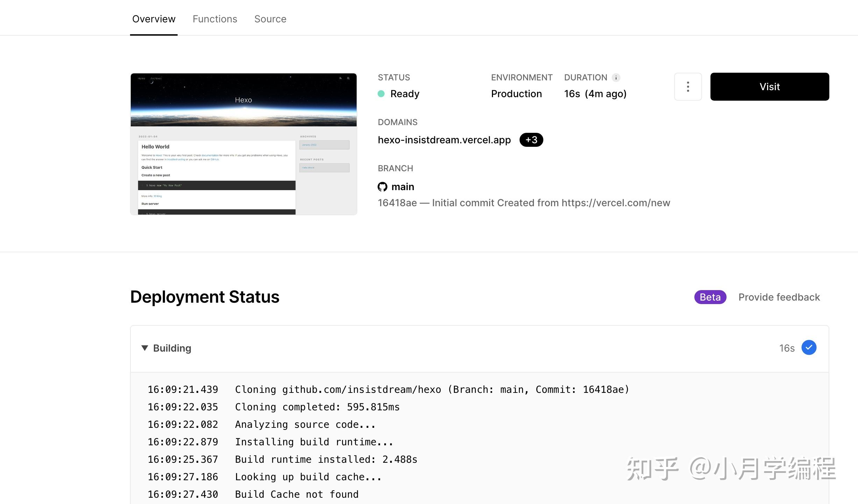This screenshot has height=504, width=858.
Task: Click the Beta badge near Deployment Status
Action: [x=710, y=297]
